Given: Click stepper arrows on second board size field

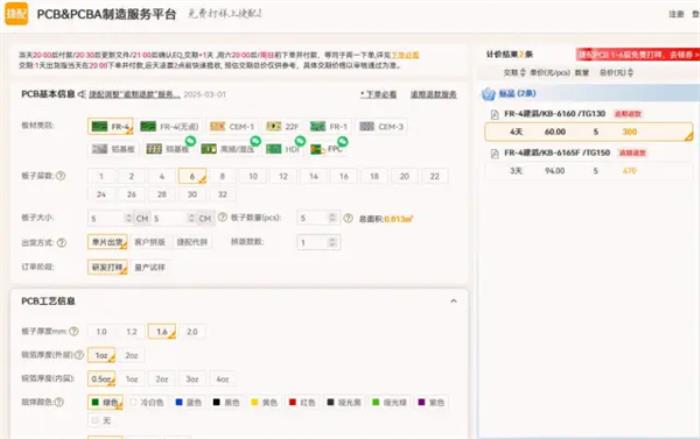Looking at the screenshot, I should click(x=191, y=218).
